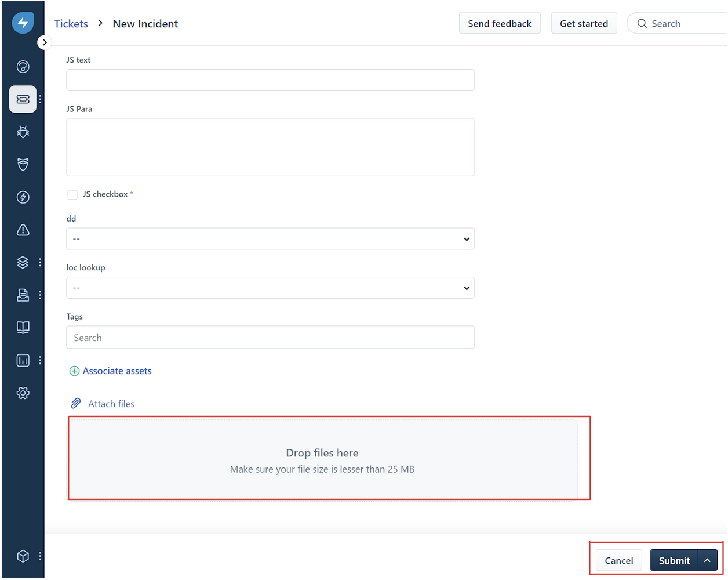Open the stacked layers Assets icon

point(23,263)
